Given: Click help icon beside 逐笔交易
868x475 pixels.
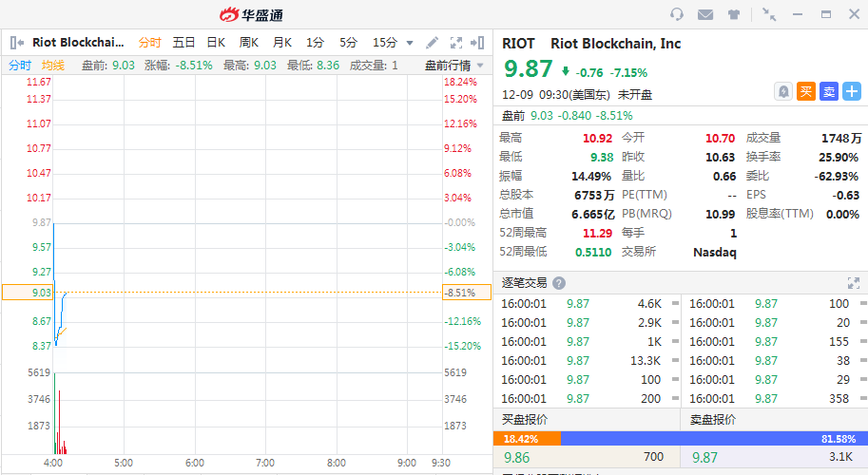Looking at the screenshot, I should (x=559, y=283).
